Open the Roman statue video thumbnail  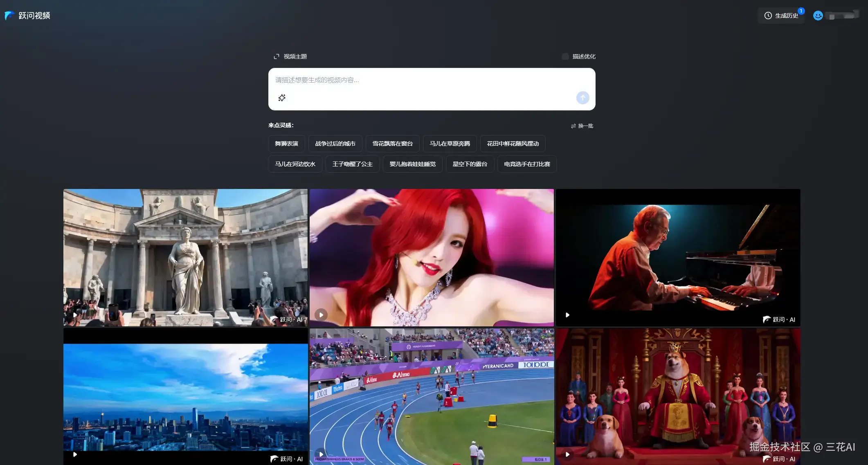(x=185, y=257)
